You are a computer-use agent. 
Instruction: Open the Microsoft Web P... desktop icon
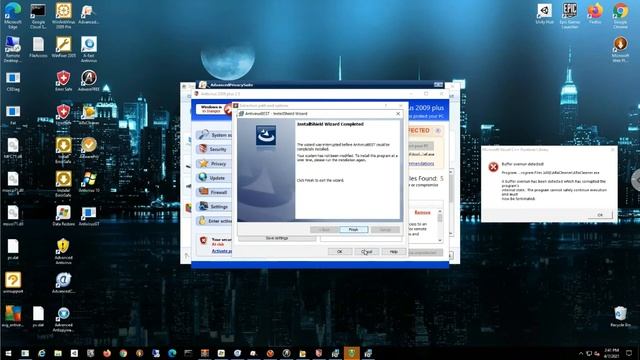click(620, 49)
